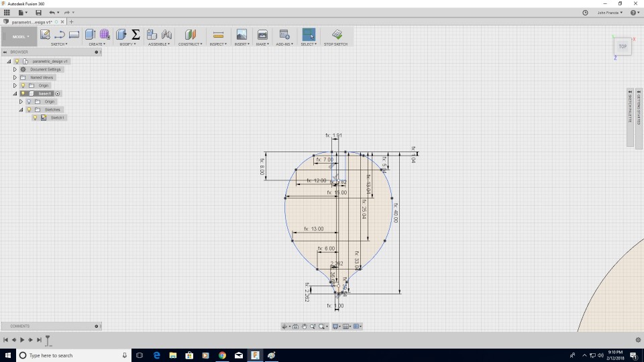Screen dimensions: 644x362
Task: Collapse the Sketches folder
Action: tap(21, 109)
